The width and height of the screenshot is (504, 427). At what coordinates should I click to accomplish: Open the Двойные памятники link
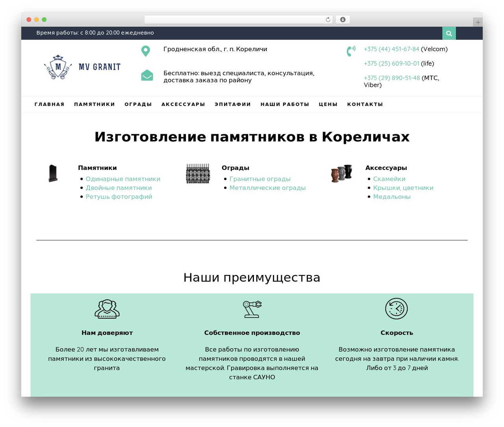[119, 188]
